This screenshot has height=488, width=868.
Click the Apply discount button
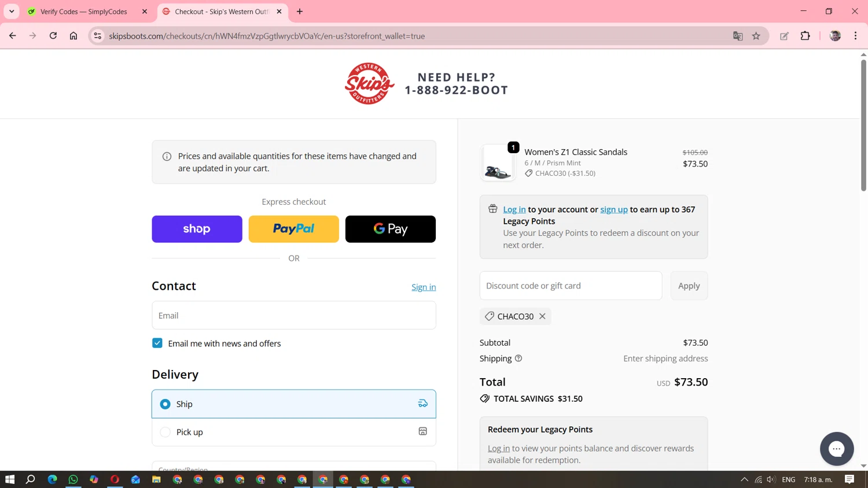click(x=689, y=286)
